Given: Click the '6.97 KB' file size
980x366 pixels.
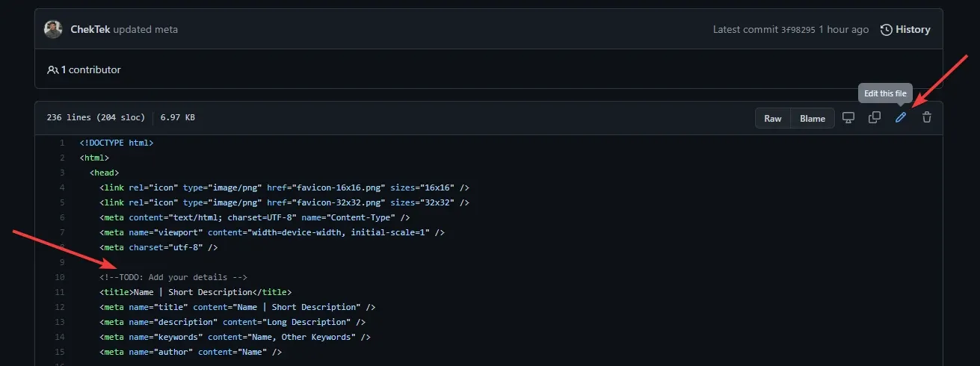Looking at the screenshot, I should pos(178,118).
